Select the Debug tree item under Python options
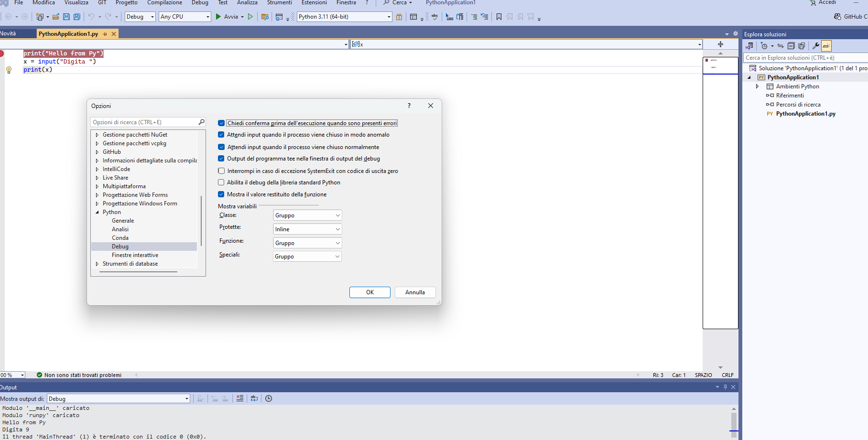 click(x=120, y=246)
